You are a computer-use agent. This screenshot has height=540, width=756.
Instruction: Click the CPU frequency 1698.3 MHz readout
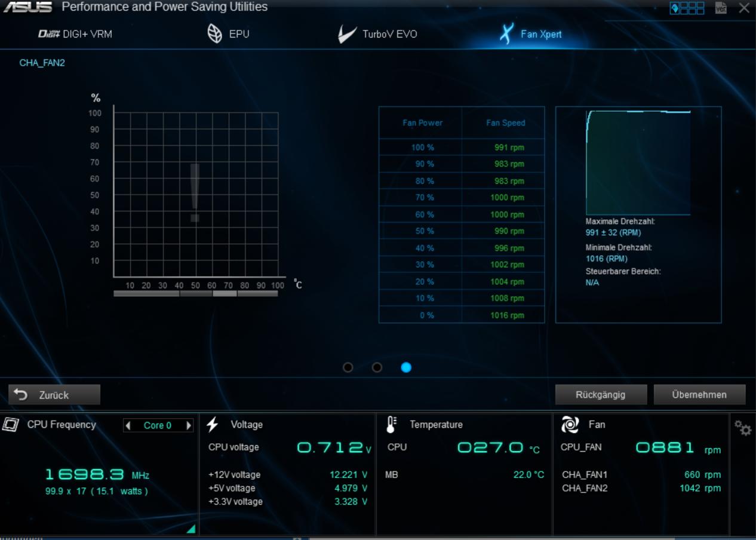[97, 475]
